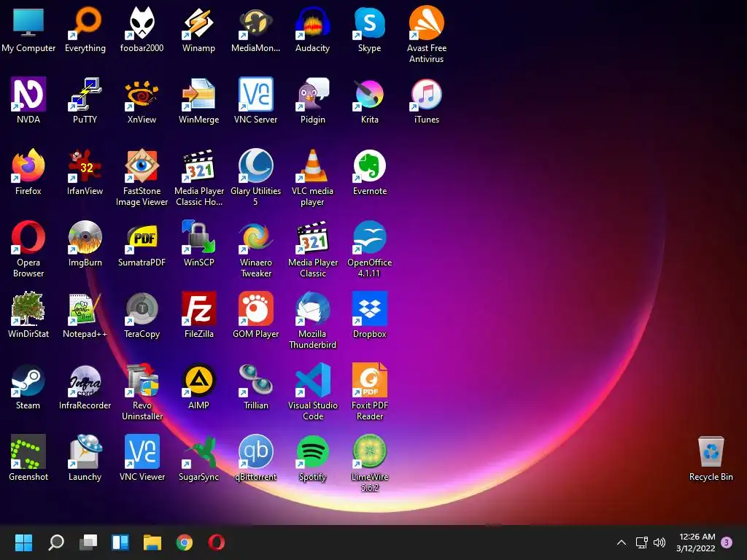Click the NVDA desktop icon
Viewport: 747px width, 560px height.
[28, 94]
